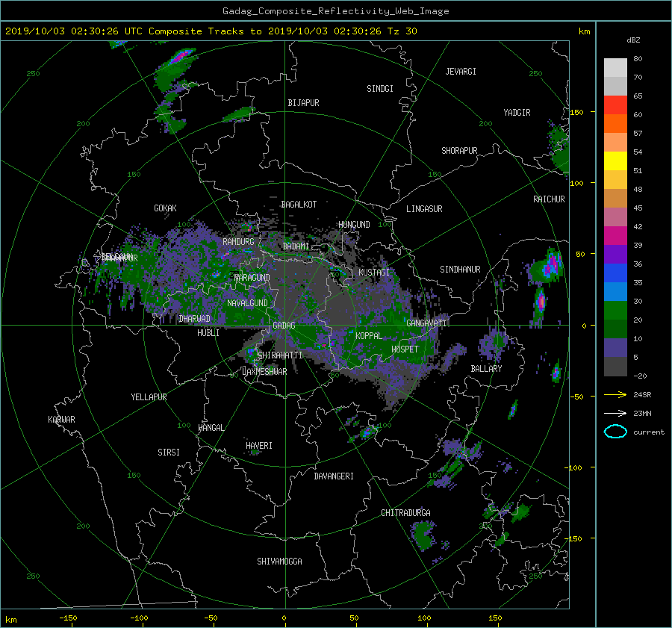Click the GOKAK city label
The height and width of the screenshot is (628, 672).
click(x=166, y=208)
